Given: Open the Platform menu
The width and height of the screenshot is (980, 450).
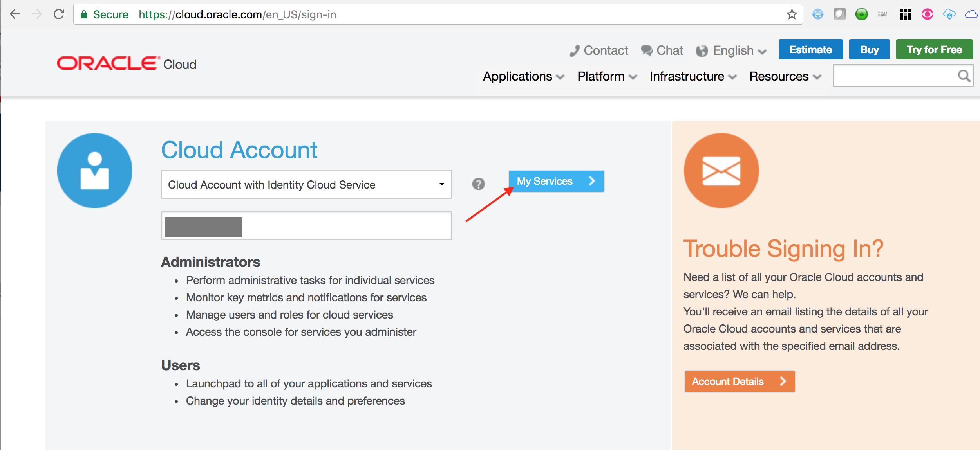Looking at the screenshot, I should 607,76.
